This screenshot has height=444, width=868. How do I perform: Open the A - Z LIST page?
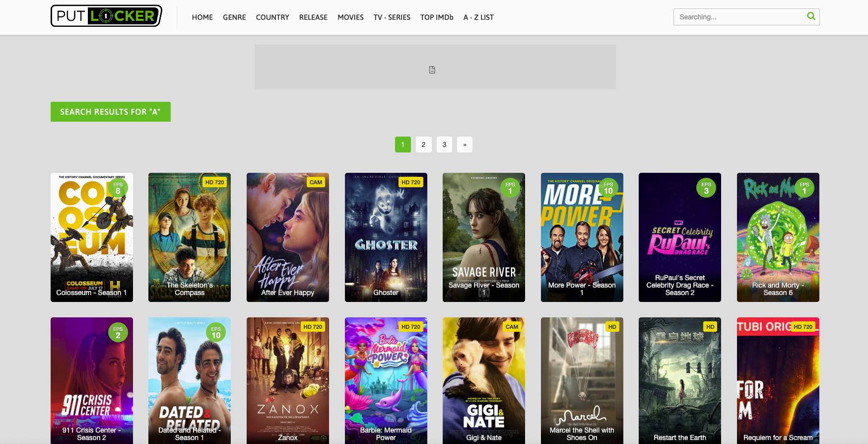(478, 17)
